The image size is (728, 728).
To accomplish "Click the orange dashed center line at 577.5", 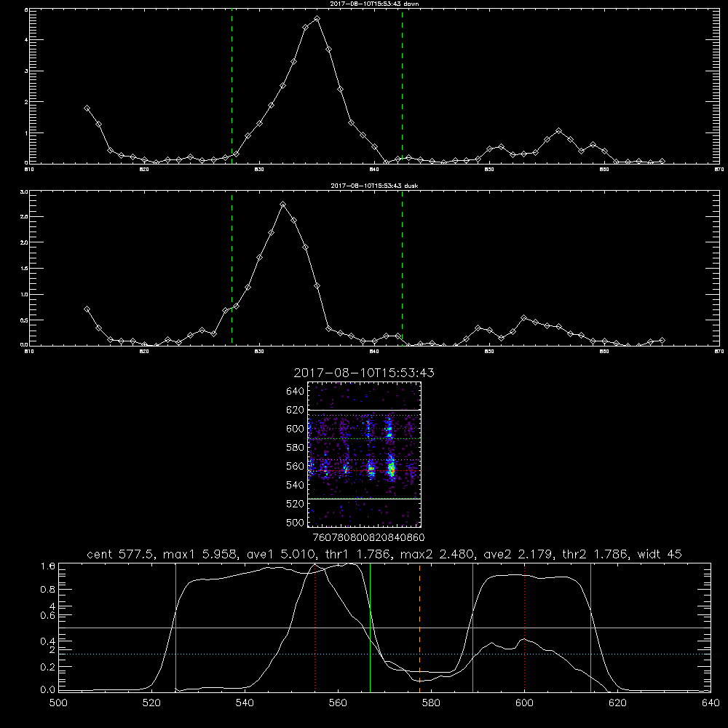I will click(x=420, y=627).
